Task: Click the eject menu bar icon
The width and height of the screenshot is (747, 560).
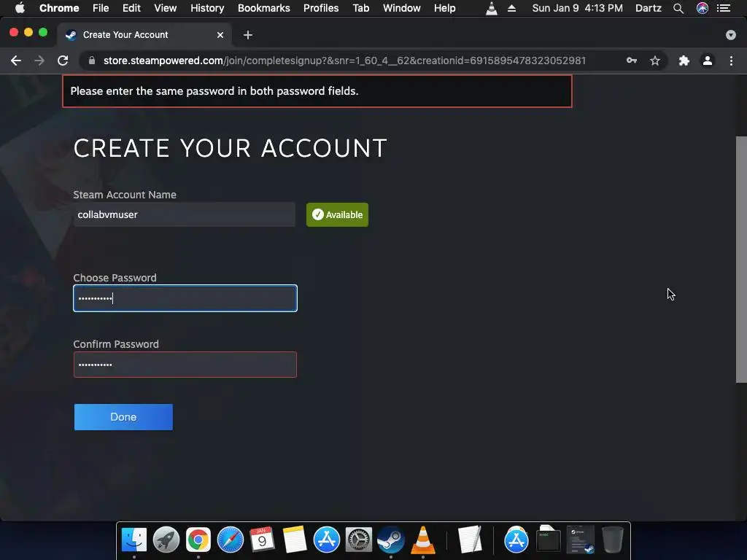Action: coord(511,8)
